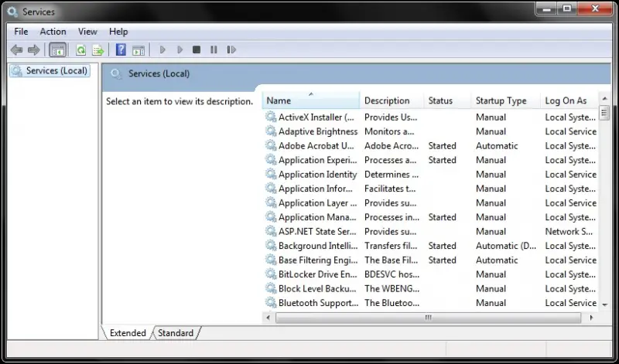
Task: Select the ASP.NET State Ser... service name
Action: point(317,232)
